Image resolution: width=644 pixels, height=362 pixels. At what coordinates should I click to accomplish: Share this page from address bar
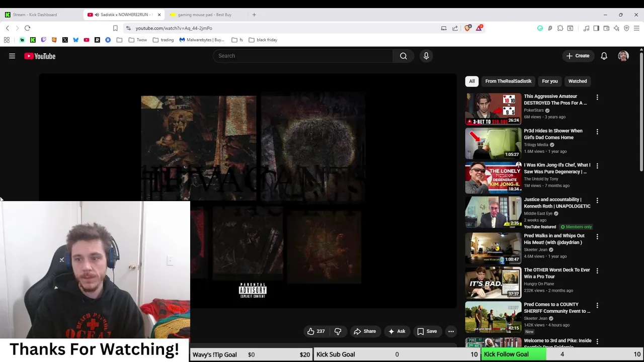[x=455, y=28]
